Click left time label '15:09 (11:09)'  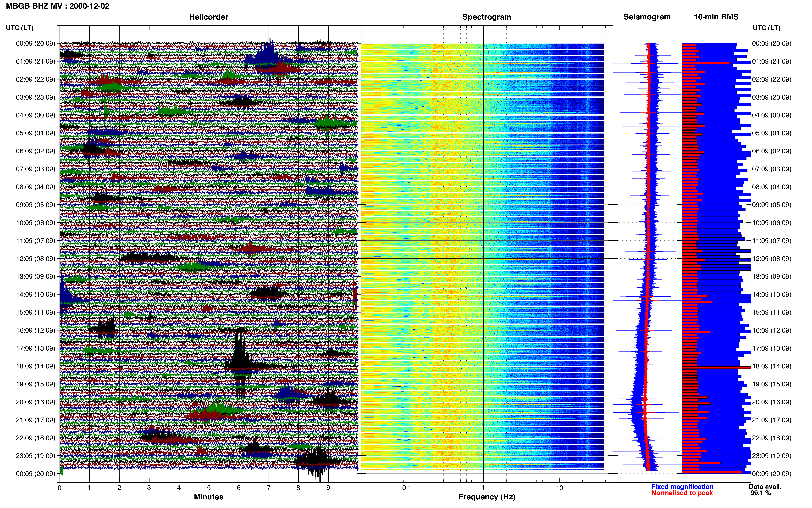(x=36, y=313)
